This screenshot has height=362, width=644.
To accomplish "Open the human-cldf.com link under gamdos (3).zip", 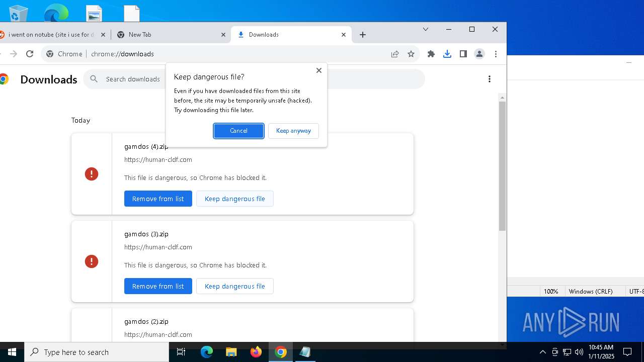I will pyautogui.click(x=158, y=247).
